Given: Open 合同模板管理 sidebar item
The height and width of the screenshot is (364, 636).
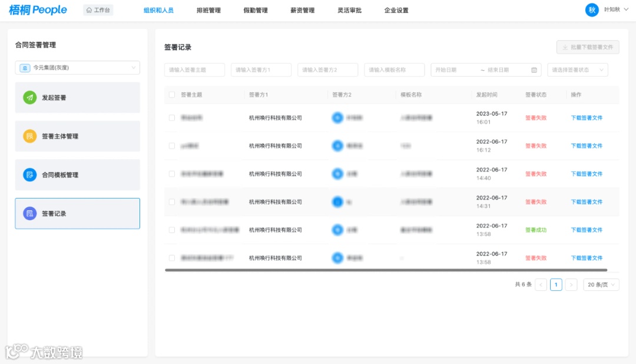Looking at the screenshot, I should pos(78,175).
